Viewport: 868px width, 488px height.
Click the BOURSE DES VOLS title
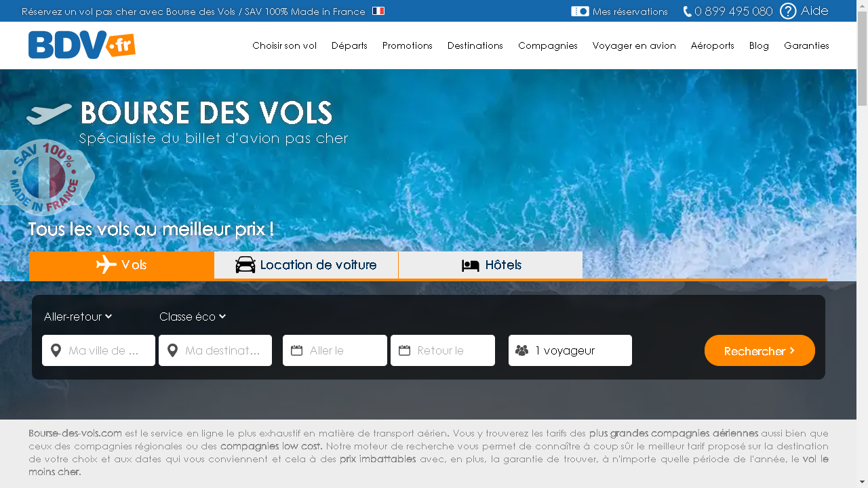pos(206,113)
